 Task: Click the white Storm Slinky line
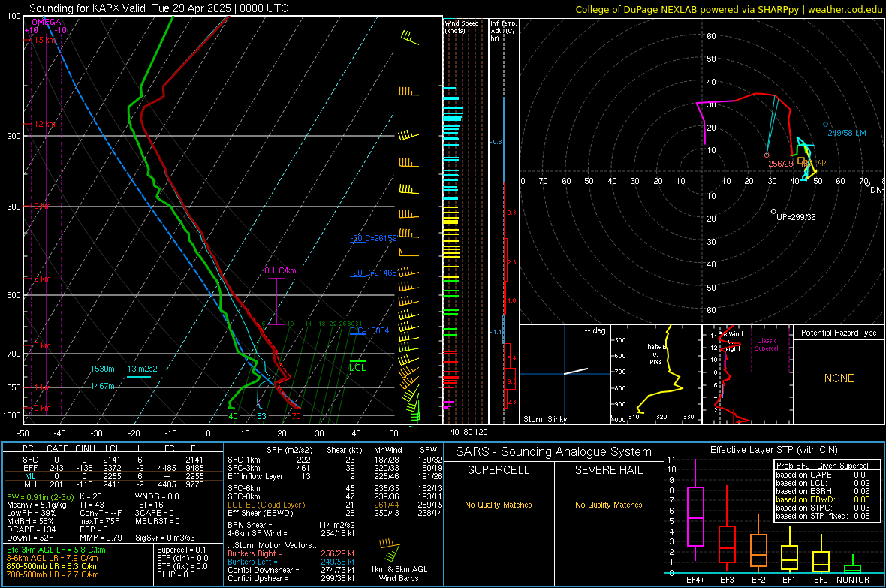coord(576,372)
